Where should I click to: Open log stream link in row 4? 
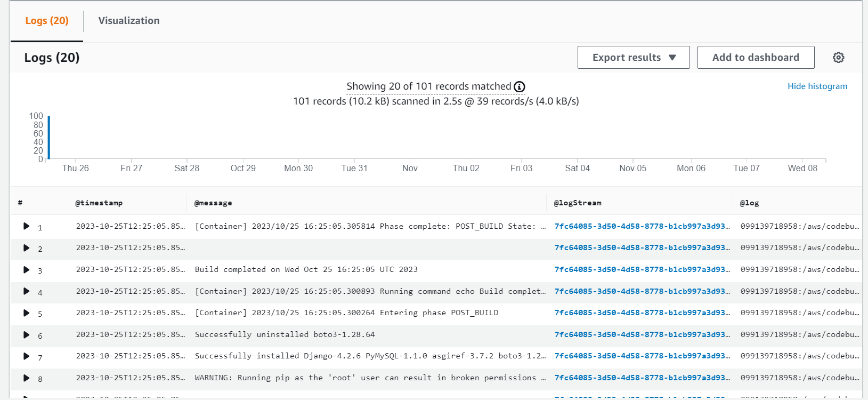pos(642,291)
